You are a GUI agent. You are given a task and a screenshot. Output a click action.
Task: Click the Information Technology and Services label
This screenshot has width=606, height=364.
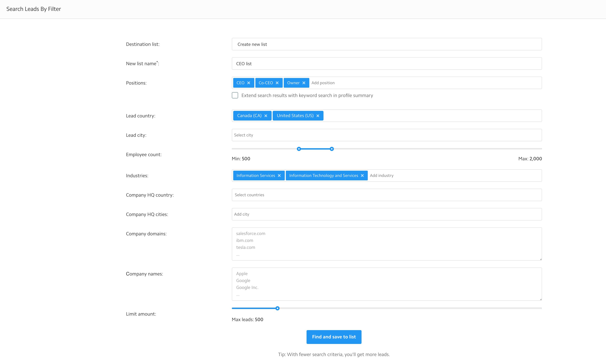324,176
